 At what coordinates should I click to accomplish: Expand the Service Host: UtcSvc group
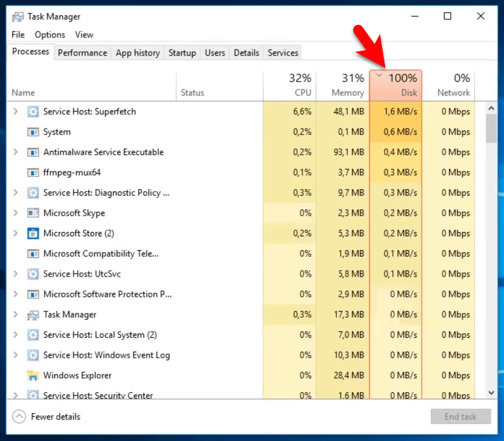[x=15, y=274]
